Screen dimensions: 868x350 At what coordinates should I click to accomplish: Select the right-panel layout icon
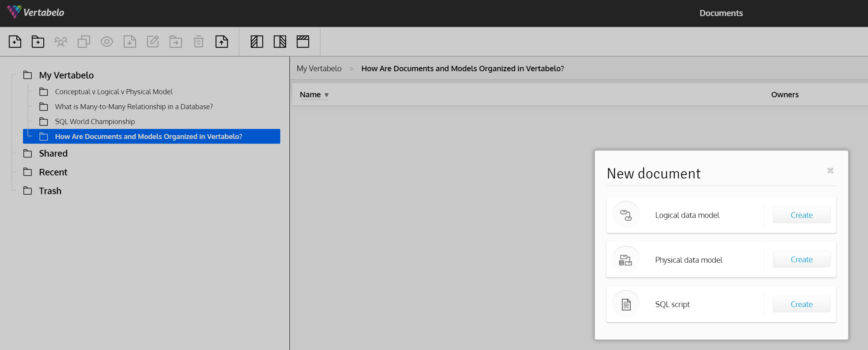(280, 41)
